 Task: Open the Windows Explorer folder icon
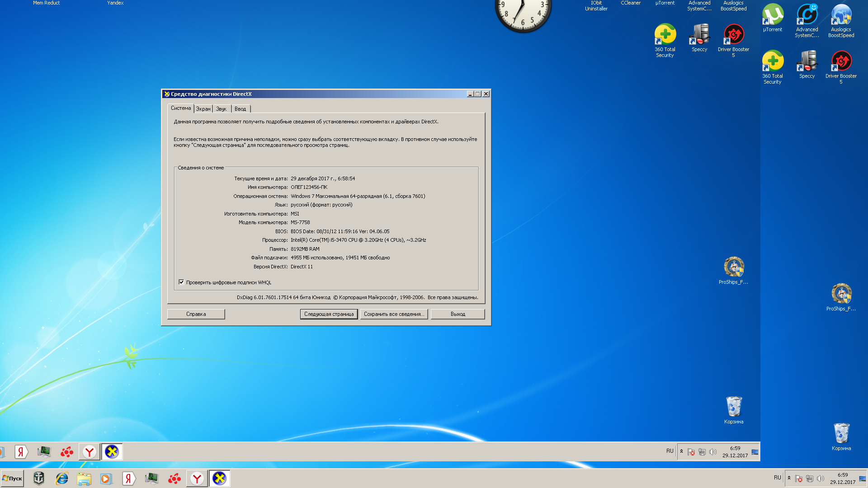(84, 479)
